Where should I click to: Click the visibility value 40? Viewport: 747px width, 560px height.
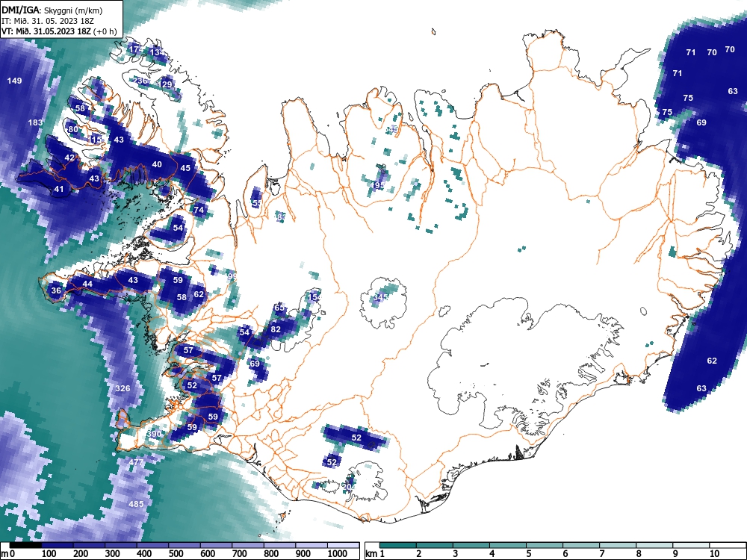[157, 164]
